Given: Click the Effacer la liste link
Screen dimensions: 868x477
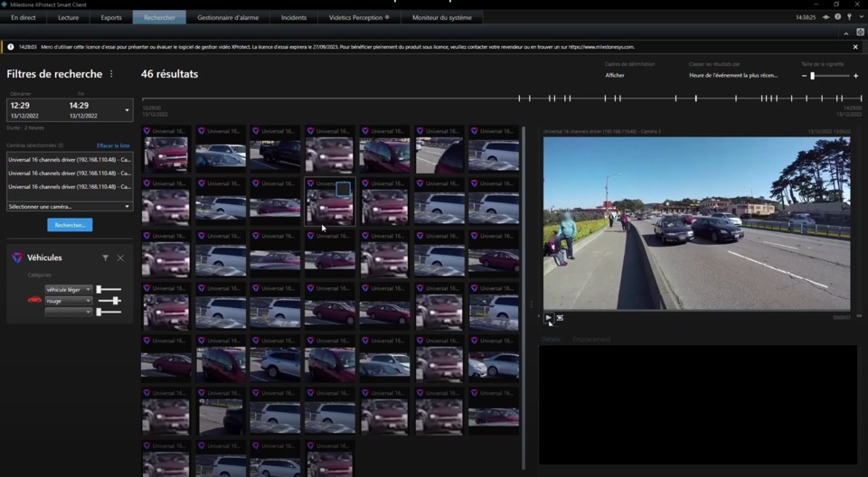Looking at the screenshot, I should pyautogui.click(x=113, y=145).
